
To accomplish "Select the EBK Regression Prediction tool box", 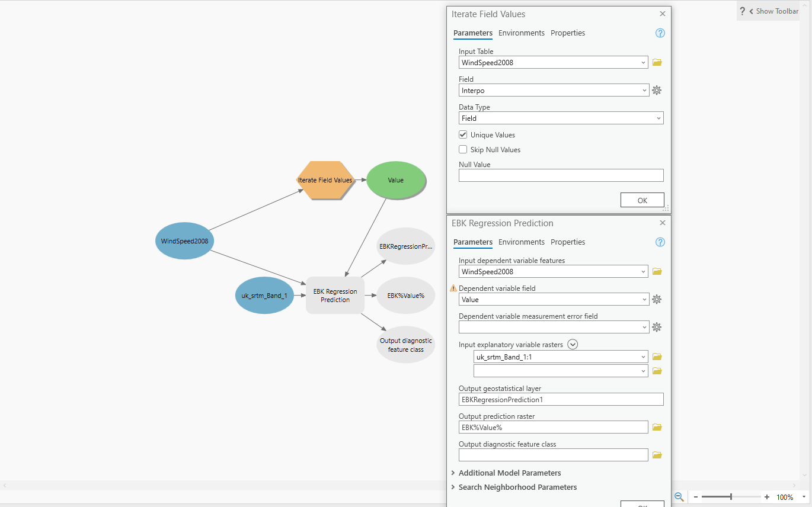I will click(x=335, y=295).
